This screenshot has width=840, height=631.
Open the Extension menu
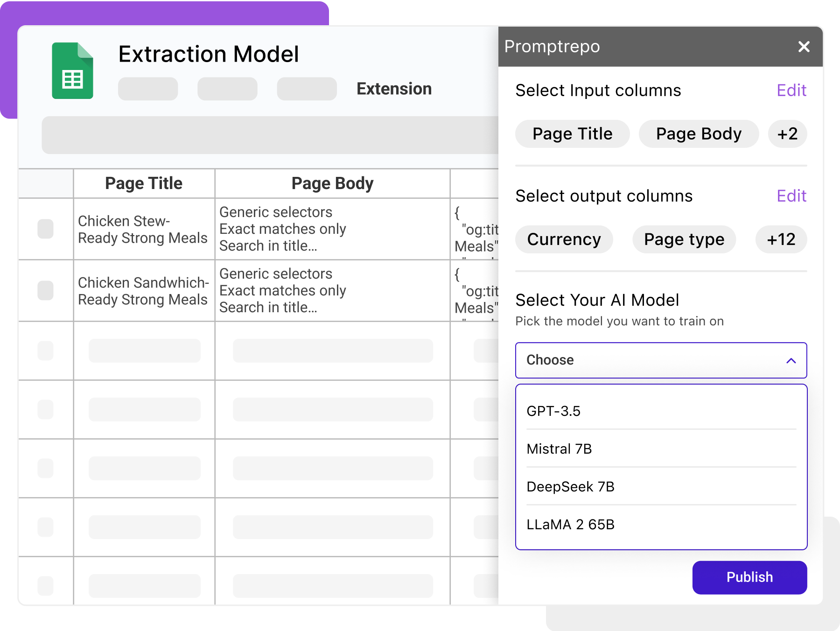point(394,89)
